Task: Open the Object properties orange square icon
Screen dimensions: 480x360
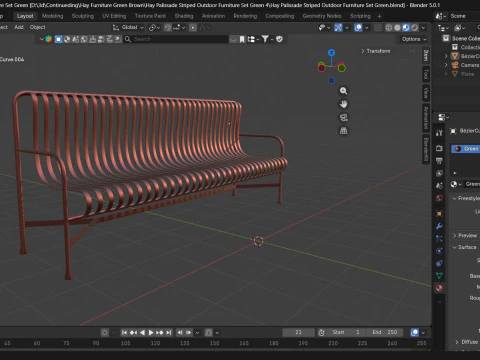Action: click(x=439, y=213)
